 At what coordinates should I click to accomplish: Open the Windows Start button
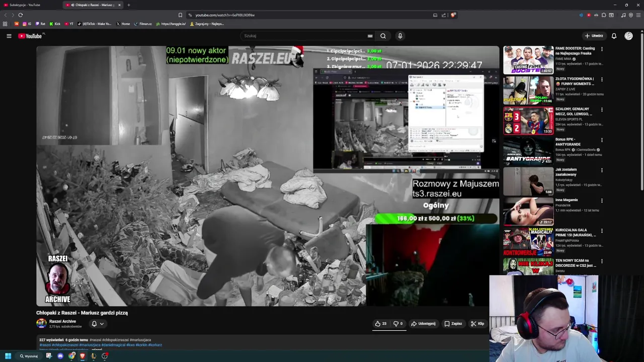[8, 356]
